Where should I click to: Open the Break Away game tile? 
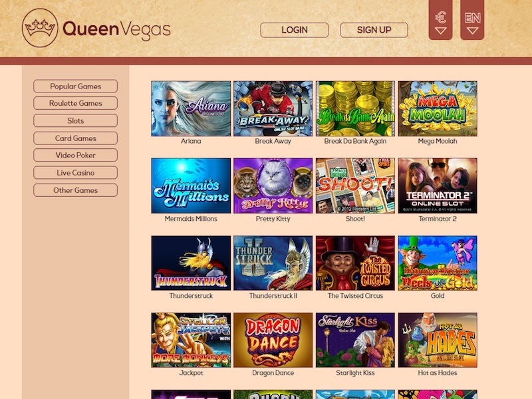click(x=273, y=108)
